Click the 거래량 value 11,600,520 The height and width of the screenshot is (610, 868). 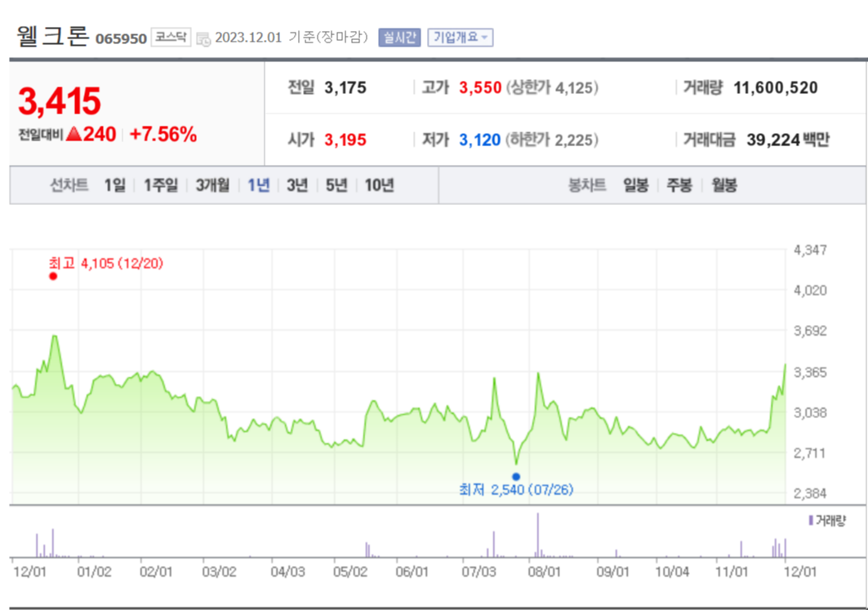point(776,88)
